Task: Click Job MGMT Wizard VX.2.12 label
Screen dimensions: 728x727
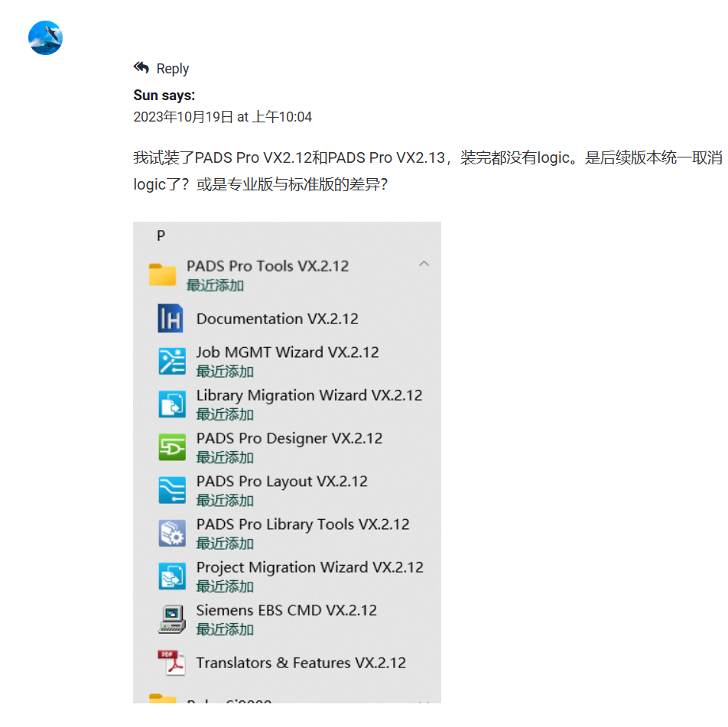Action: coord(288,352)
